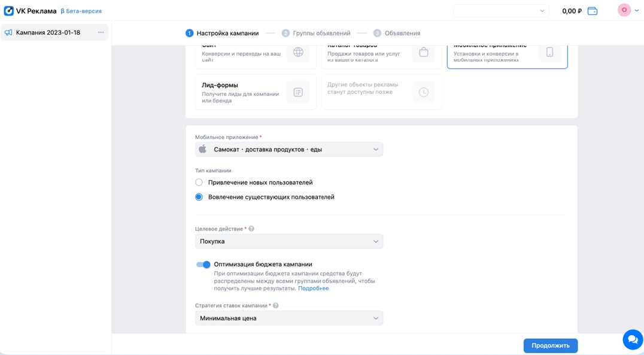The image size is (644, 355).
Task: Open the empty account selector in header
Action: pos(501,11)
